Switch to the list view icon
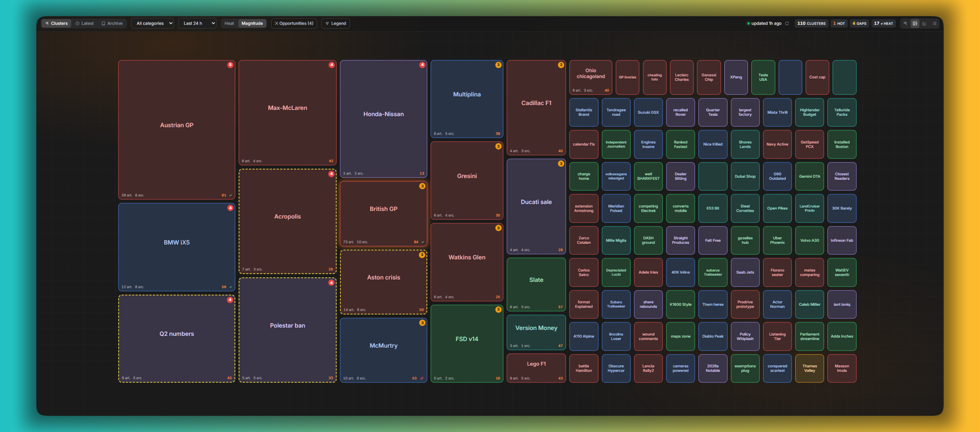Screen dimensions: 980x432 [935, 23]
